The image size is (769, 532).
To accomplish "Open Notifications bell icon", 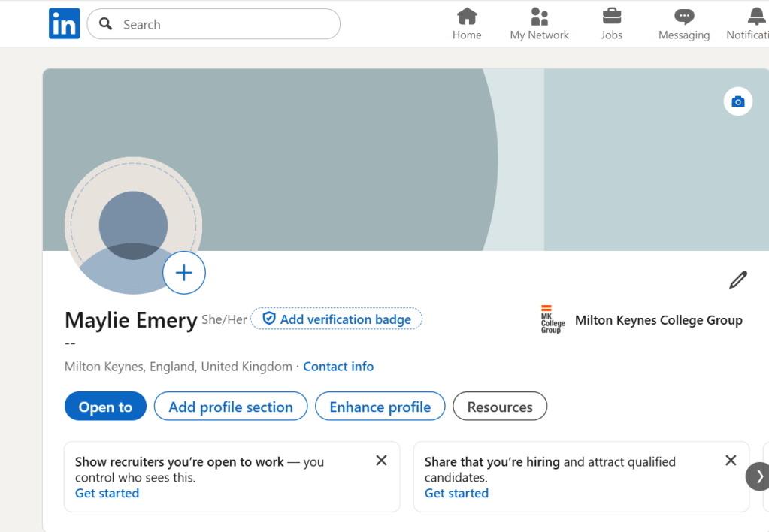I will click(755, 17).
